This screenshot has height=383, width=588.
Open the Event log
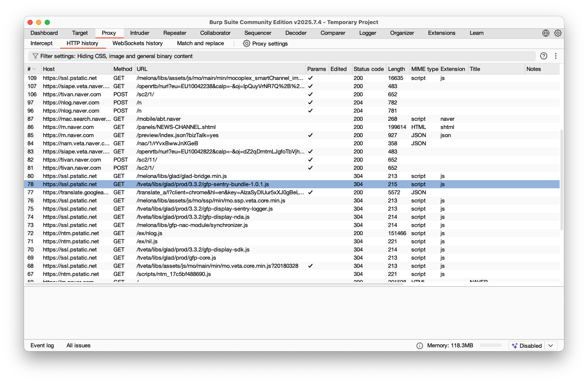[42, 346]
